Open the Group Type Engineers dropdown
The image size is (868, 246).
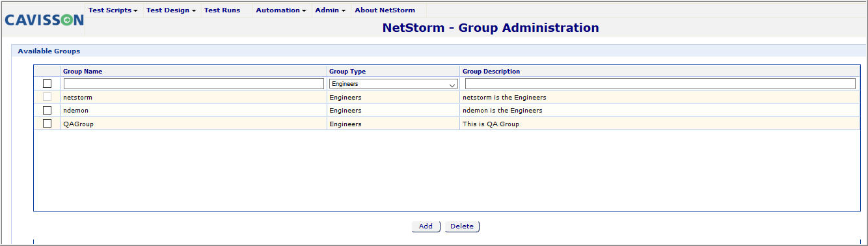click(x=394, y=84)
